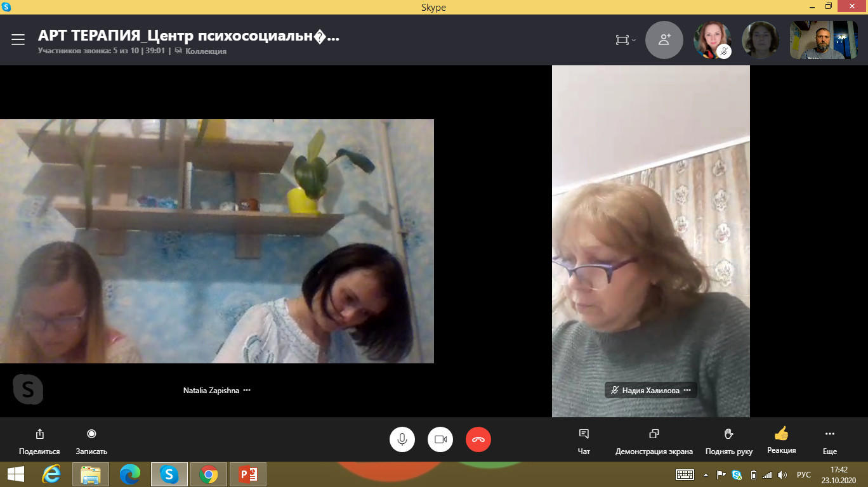
Task: Click the battery status tray icon
Action: pyautogui.click(x=754, y=474)
